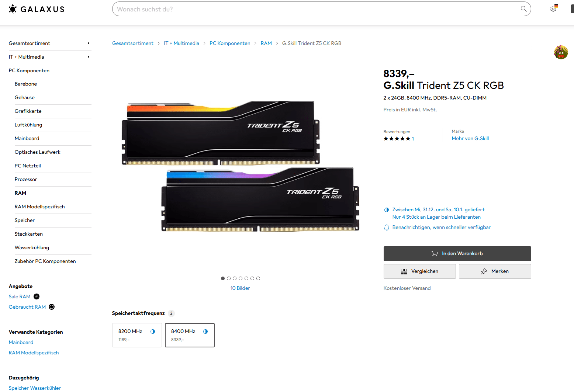
Task: Select the 8200 MHz variant option
Action: pos(137,335)
